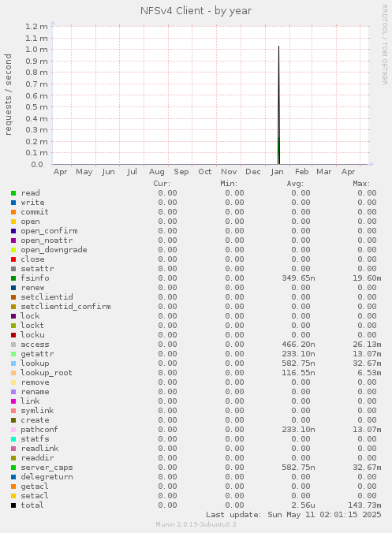Select the create legend label
Image resolution: width=392 pixels, height=533 pixels.
coord(35,420)
